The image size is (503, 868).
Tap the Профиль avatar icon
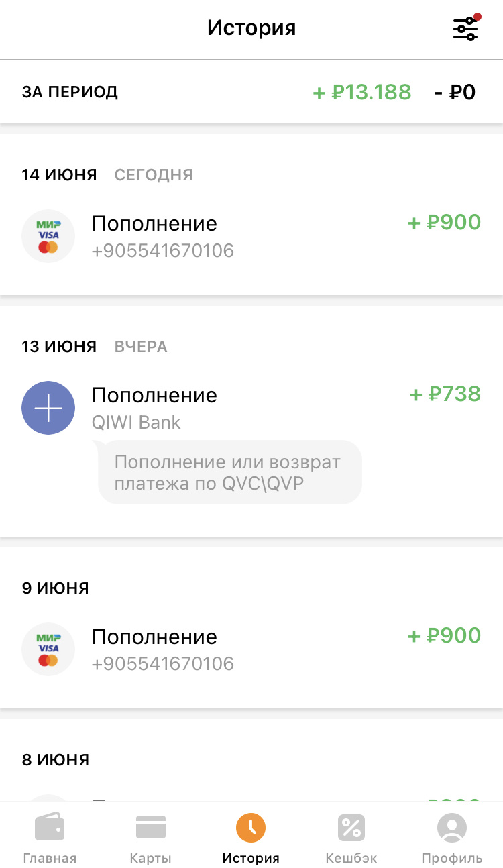[452, 828]
